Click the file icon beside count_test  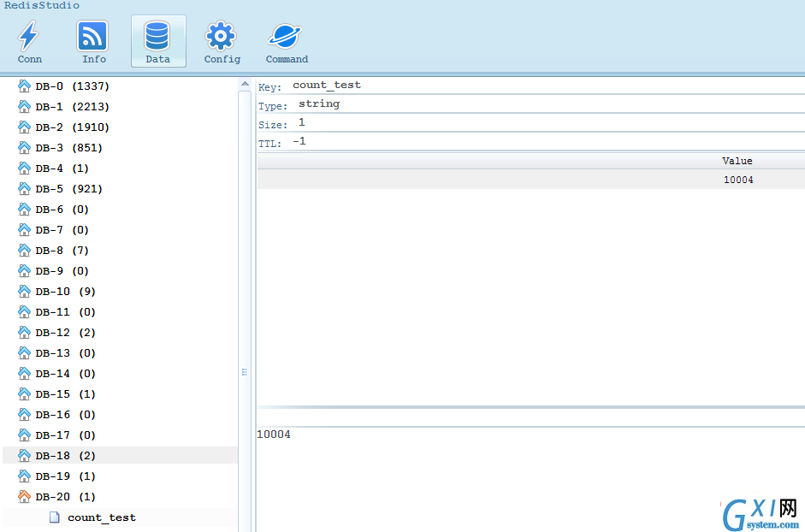(55, 517)
